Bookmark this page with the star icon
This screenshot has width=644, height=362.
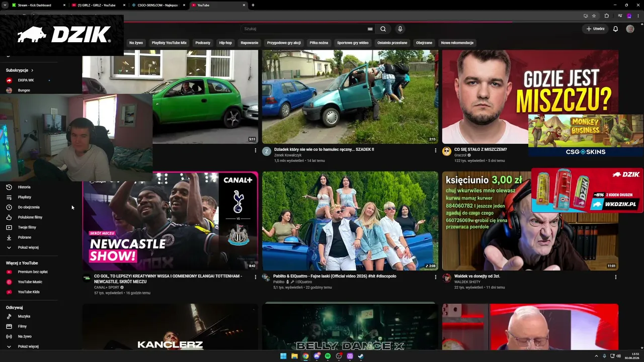point(594,16)
